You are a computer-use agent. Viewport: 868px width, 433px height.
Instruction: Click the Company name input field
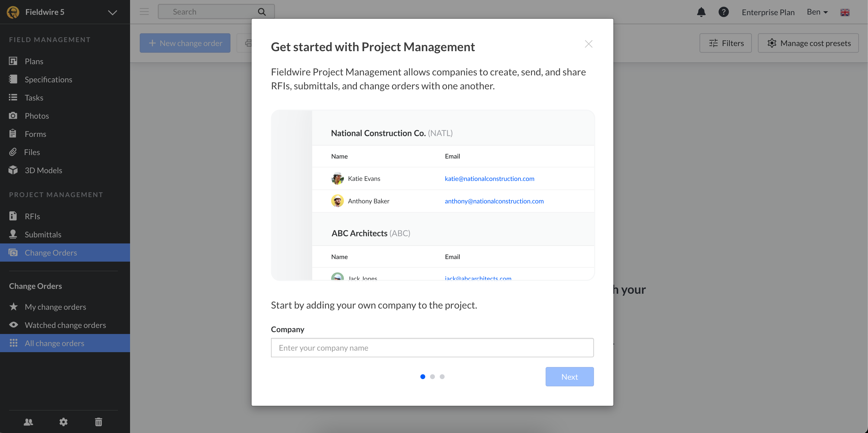[x=432, y=348]
